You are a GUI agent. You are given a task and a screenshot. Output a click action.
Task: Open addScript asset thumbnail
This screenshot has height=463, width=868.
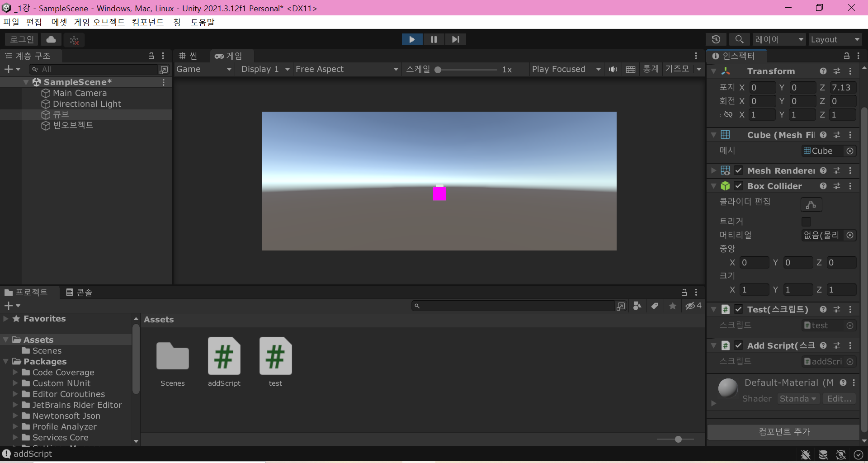tap(224, 356)
